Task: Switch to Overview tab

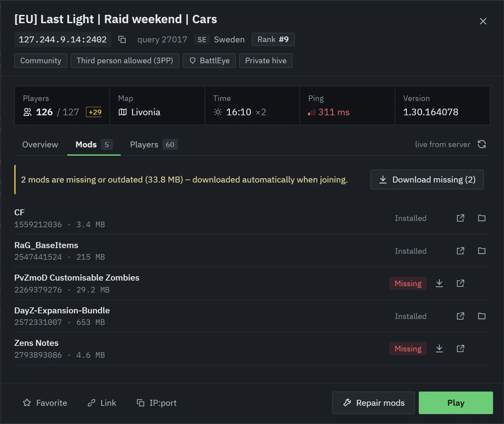Action: (x=40, y=144)
